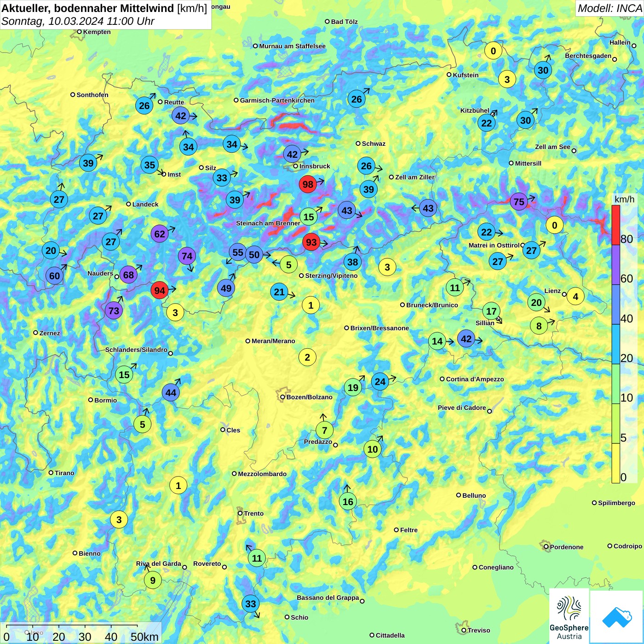The width and height of the screenshot is (644, 644).
Task: Click the 4 marker beside Lienz
Action: 575,296
